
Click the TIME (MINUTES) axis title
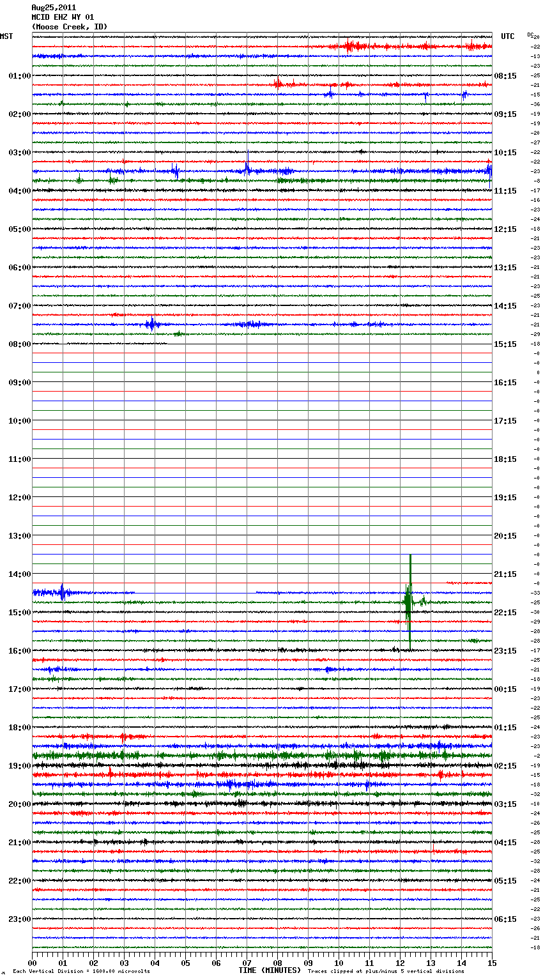pyautogui.click(x=270, y=970)
